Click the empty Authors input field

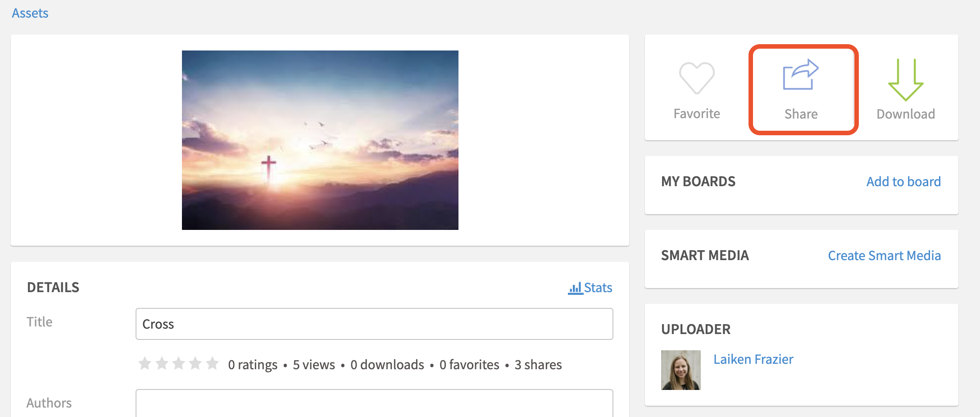(374, 403)
